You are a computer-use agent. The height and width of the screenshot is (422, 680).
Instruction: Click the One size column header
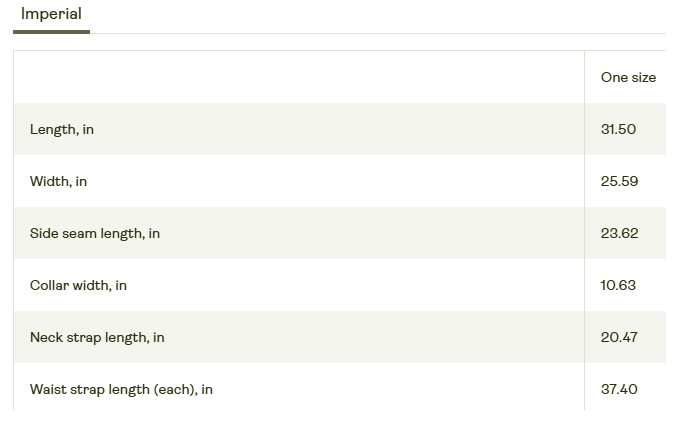[x=628, y=77]
